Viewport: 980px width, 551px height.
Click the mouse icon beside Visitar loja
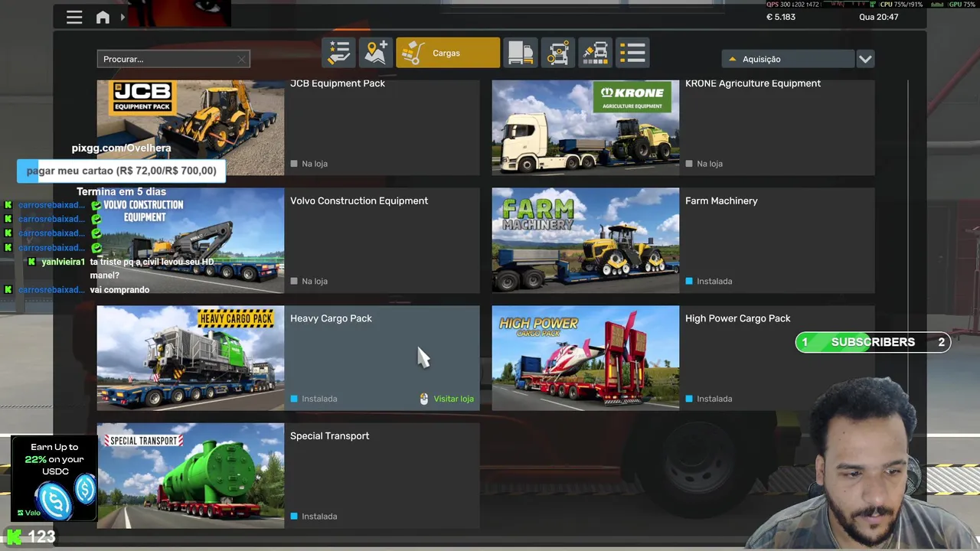(x=424, y=399)
